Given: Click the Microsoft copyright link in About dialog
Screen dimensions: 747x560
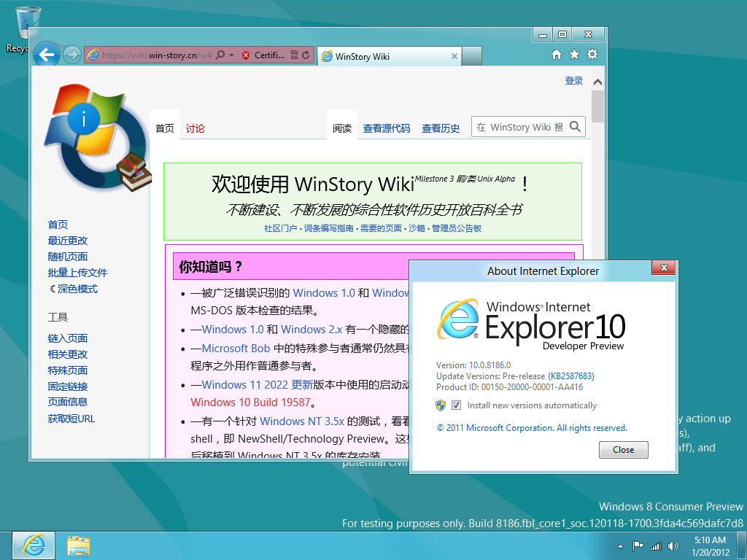Looking at the screenshot, I should [x=532, y=428].
